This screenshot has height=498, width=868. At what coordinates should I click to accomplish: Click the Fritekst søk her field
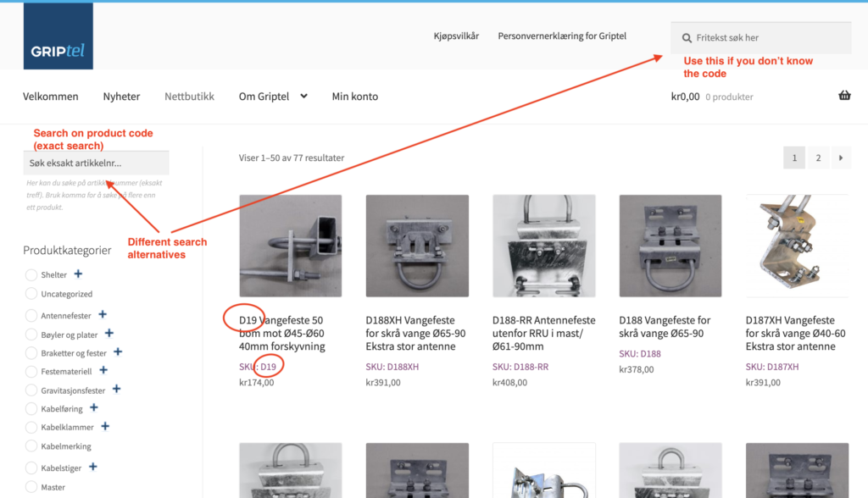761,37
